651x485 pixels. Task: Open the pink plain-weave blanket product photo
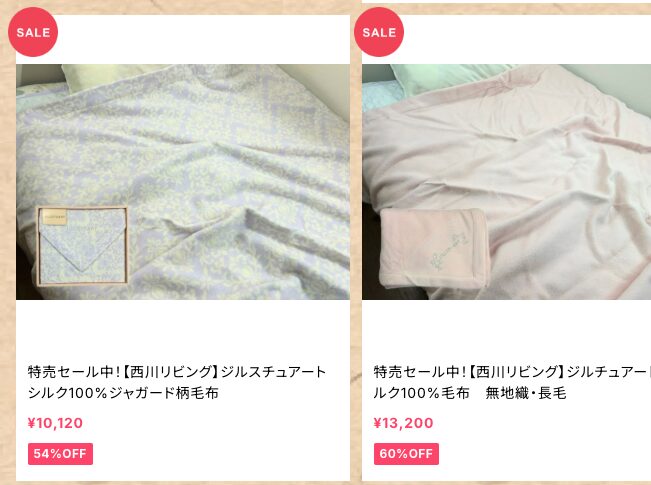click(x=507, y=182)
